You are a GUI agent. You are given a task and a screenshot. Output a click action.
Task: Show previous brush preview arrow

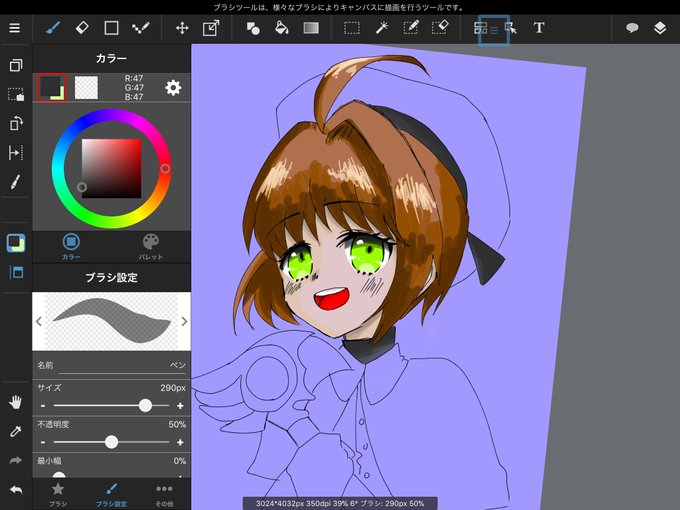[39, 321]
